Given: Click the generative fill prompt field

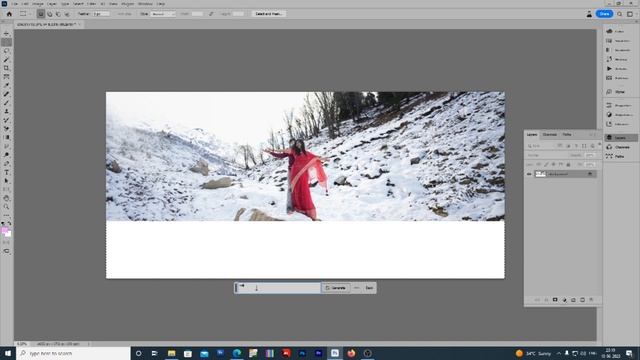Looking at the screenshot, I should click(x=279, y=288).
